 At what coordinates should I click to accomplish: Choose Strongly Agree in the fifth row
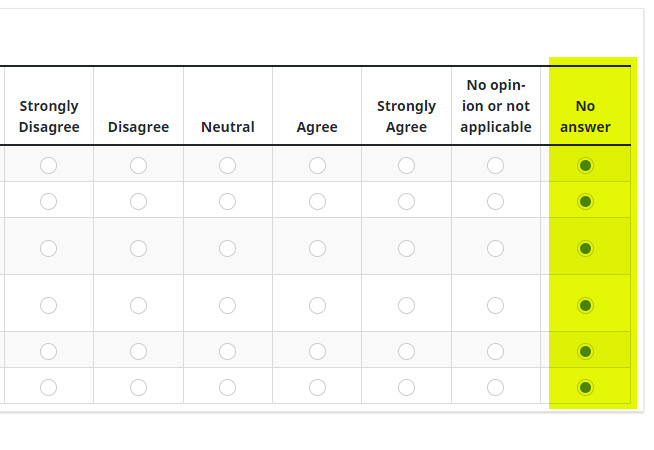[x=406, y=351]
